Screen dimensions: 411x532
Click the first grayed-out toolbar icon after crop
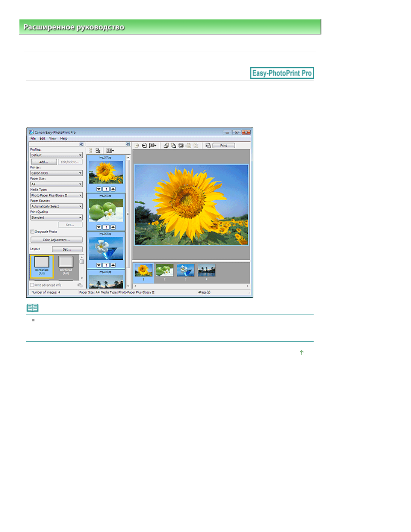[x=188, y=146]
